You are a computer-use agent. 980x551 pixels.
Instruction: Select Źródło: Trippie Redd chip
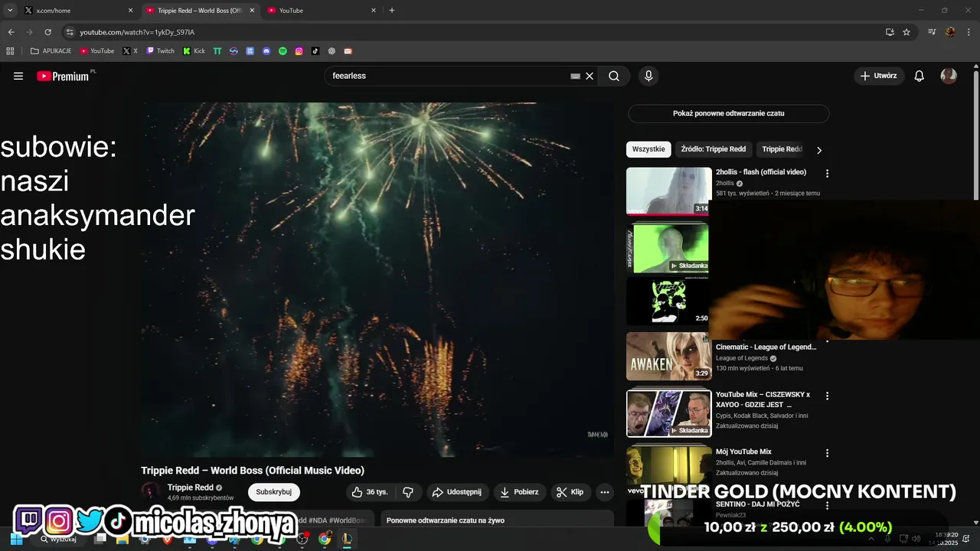(x=713, y=149)
